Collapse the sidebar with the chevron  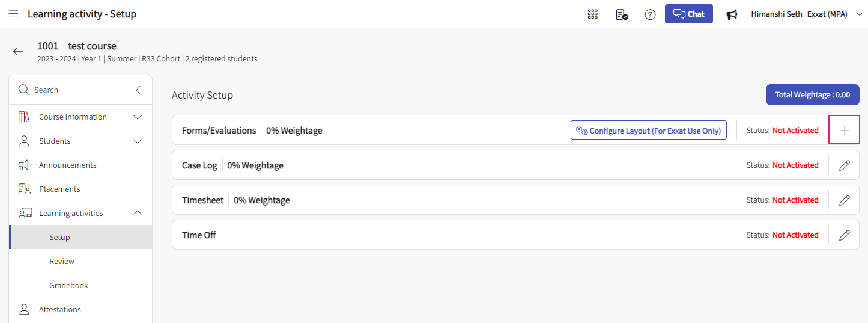coord(138,90)
